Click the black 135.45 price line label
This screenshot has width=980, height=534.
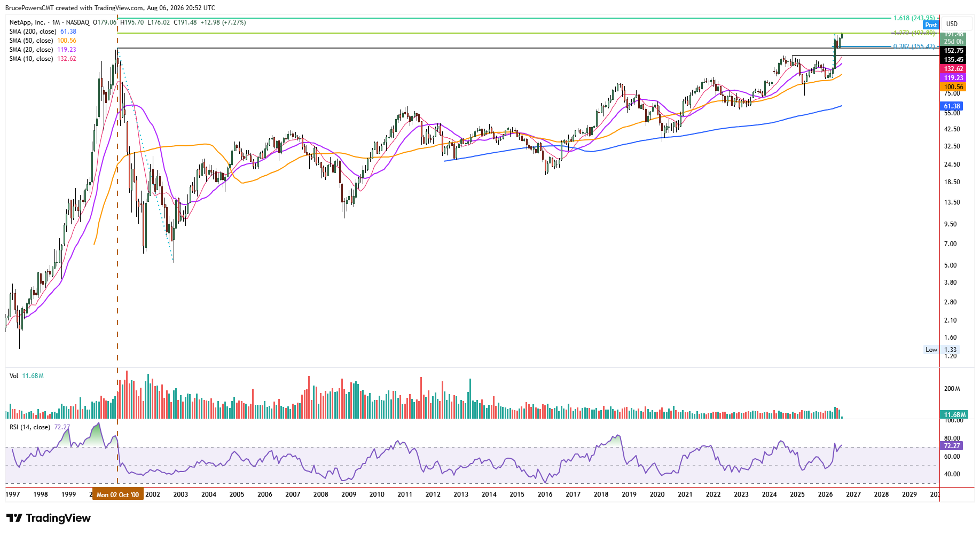pyautogui.click(x=953, y=60)
